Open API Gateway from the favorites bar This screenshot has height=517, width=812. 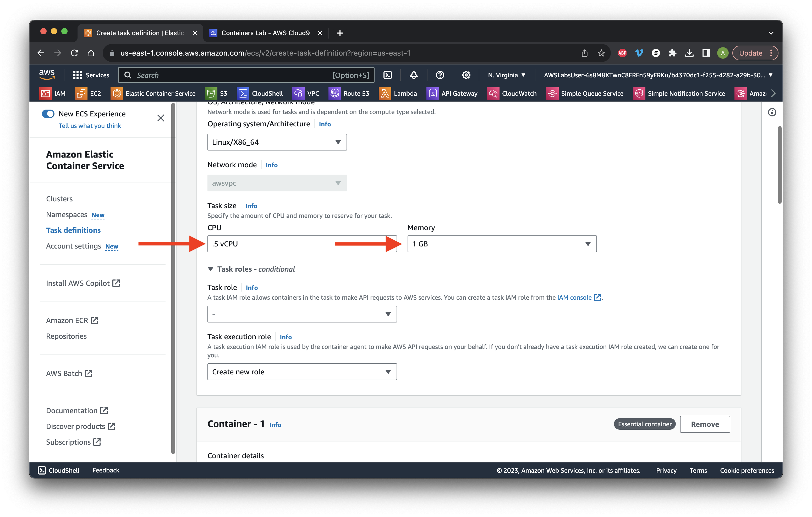coord(452,94)
